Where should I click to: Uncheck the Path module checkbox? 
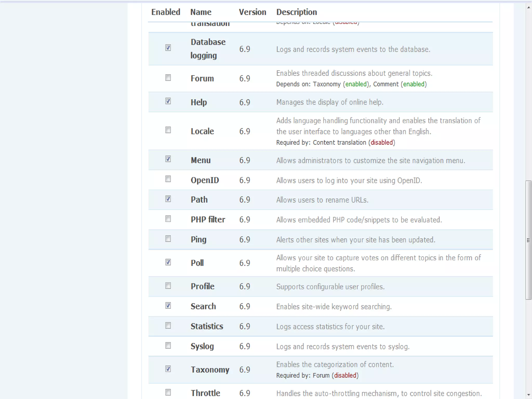(168, 199)
